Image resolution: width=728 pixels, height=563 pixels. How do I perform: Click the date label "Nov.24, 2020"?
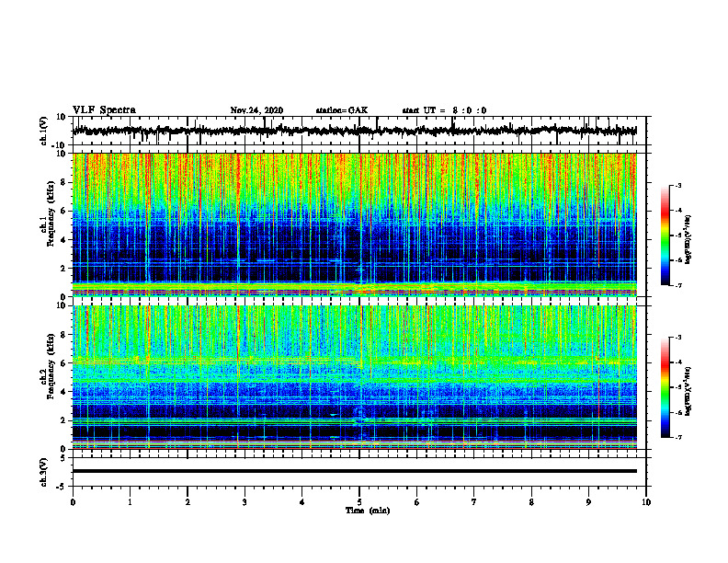[256, 110]
